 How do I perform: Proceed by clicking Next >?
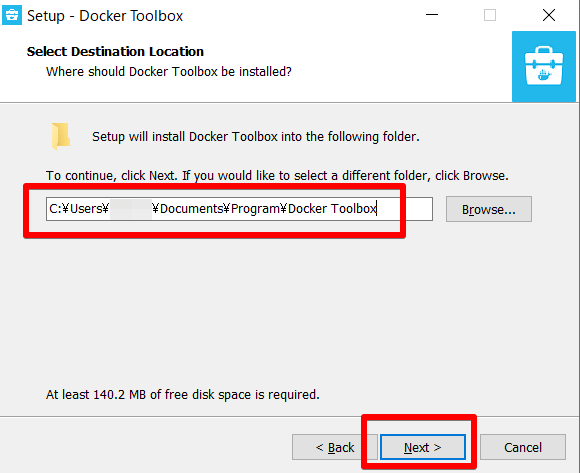422,447
